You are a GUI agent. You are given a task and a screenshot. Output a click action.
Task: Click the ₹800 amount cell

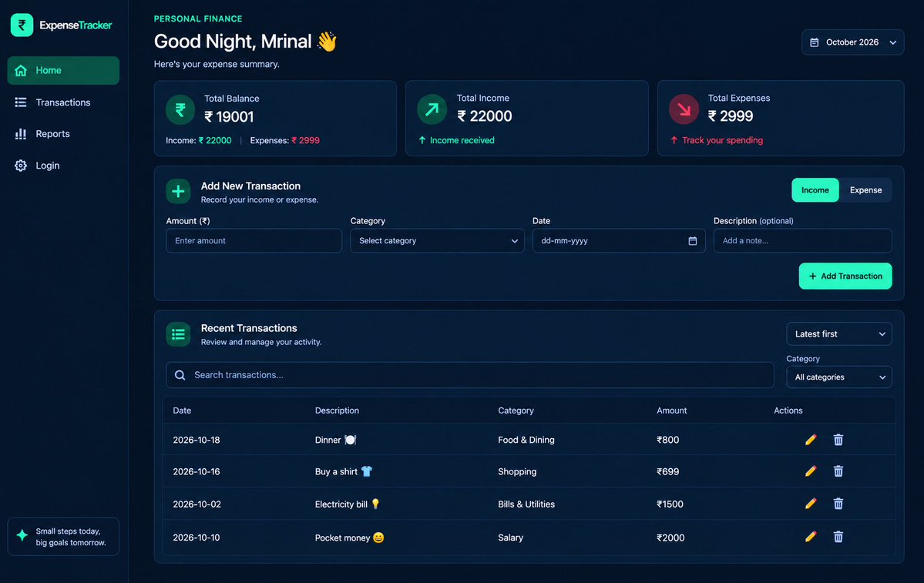(667, 440)
